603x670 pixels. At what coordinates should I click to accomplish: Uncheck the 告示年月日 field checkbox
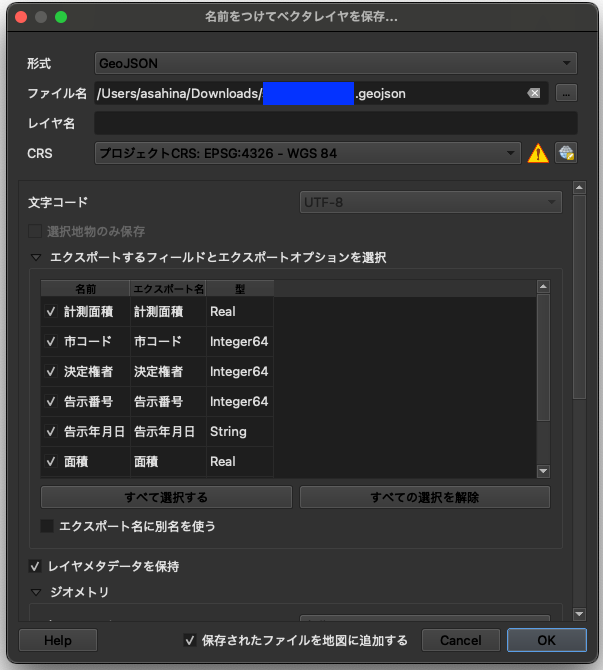(x=51, y=432)
